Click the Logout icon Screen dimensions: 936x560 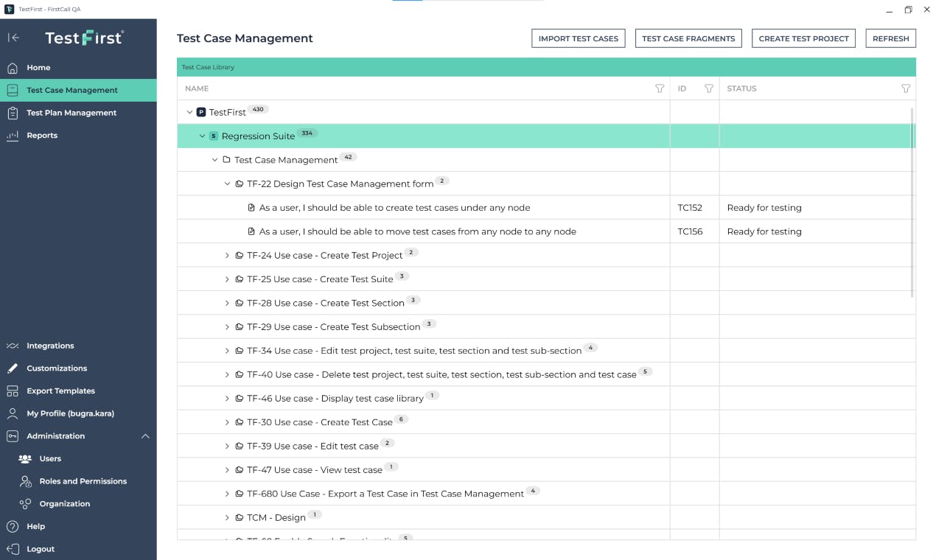coord(13,549)
